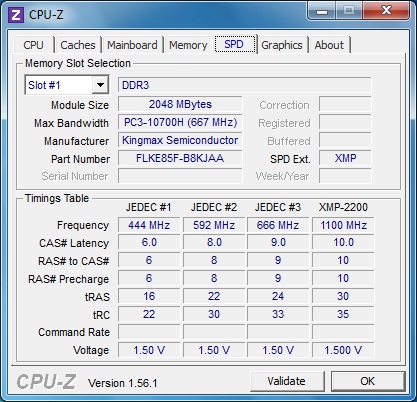Viewport: 417px width, 402px height.
Task: Click the CAS# Latency 8.0 cell
Action: 214,243
